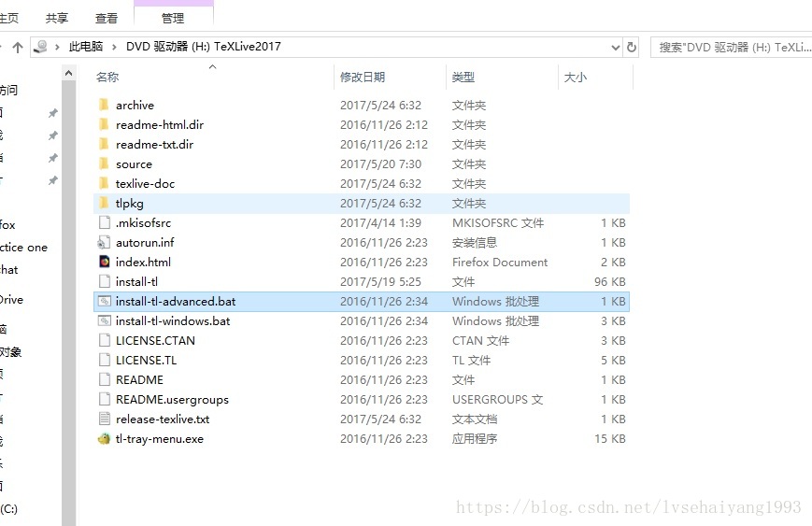This screenshot has height=526, width=812.
Task: Click the tl-tray-menu.exe application icon
Action: [104, 439]
